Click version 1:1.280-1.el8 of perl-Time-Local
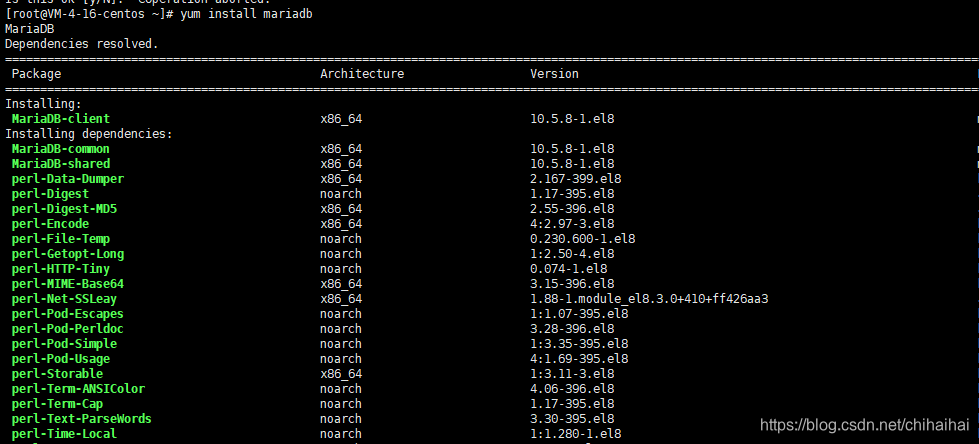979x444 pixels. pos(575,433)
